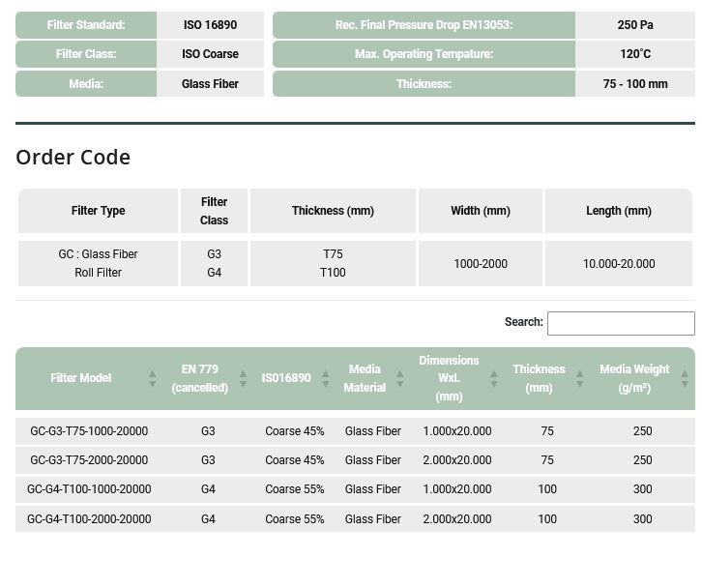
Task: Click the Glass Fiber media value
Action: point(210,84)
